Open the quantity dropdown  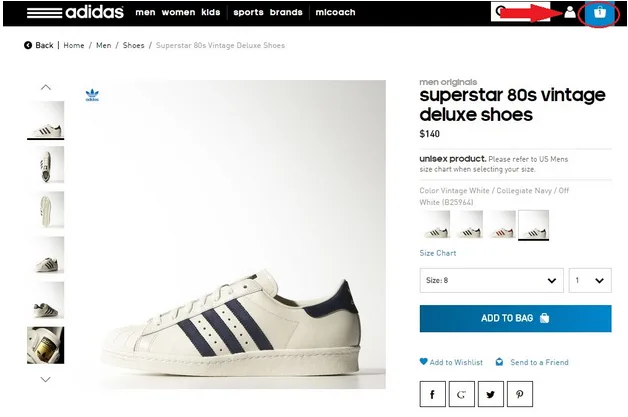tap(590, 281)
